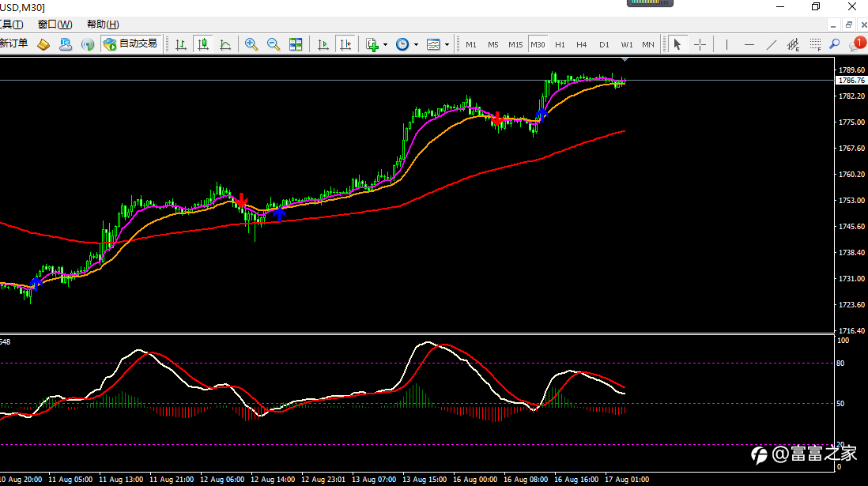This screenshot has height=486, width=868.
Task: Toggle chart shift icon
Action: click(345, 44)
